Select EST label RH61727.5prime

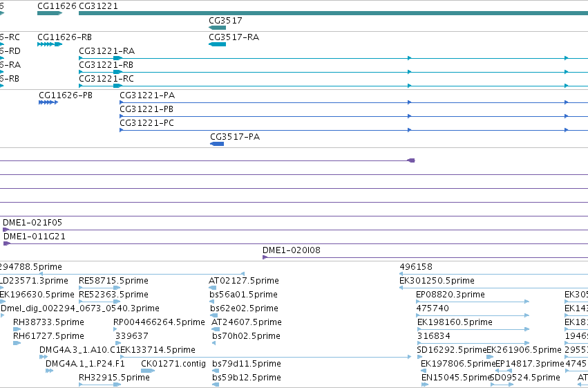[49, 336]
